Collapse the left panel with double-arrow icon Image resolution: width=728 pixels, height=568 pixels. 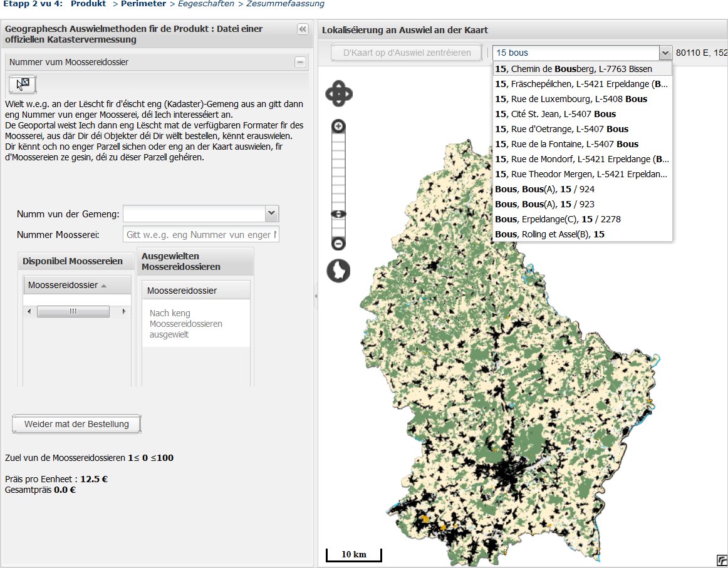(x=303, y=29)
